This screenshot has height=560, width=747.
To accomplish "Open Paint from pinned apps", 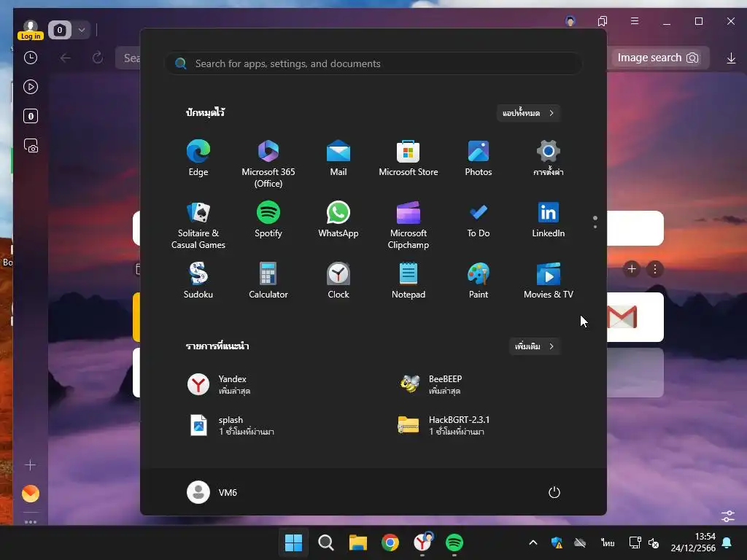I will (x=479, y=281).
